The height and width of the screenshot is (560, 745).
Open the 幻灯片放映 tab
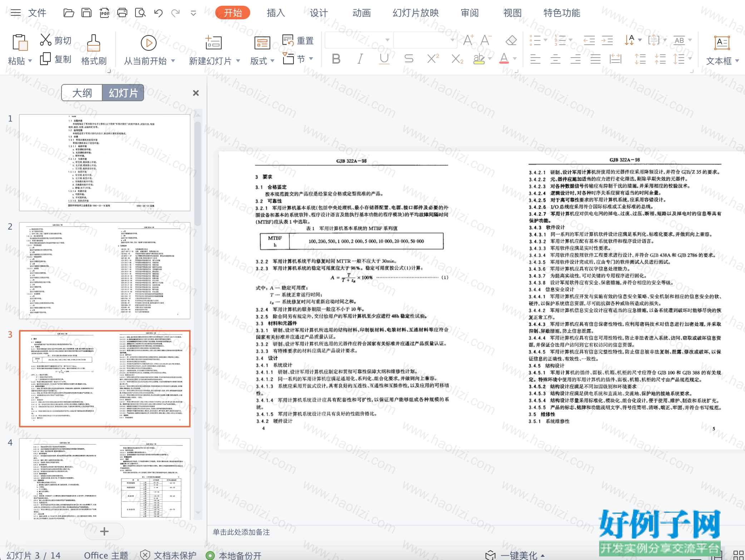(x=416, y=13)
